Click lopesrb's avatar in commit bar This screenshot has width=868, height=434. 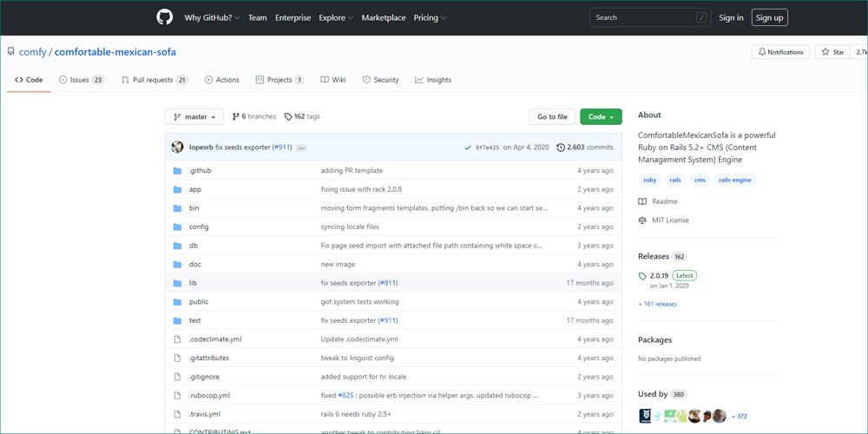point(178,148)
